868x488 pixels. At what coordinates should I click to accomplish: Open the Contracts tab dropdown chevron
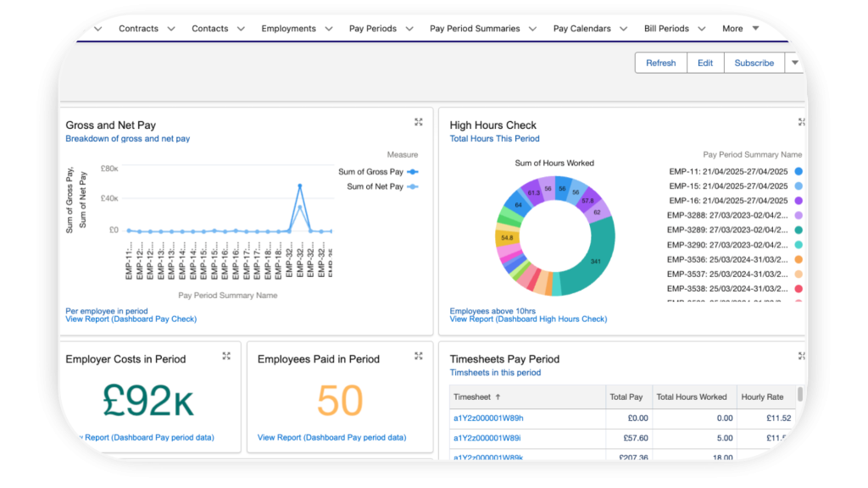pyautogui.click(x=171, y=29)
